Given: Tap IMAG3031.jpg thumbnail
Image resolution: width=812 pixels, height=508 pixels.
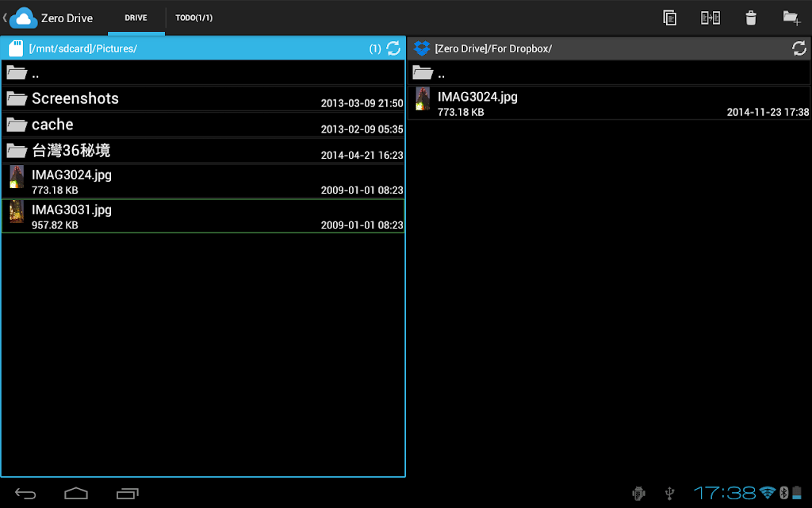Looking at the screenshot, I should point(17,211).
